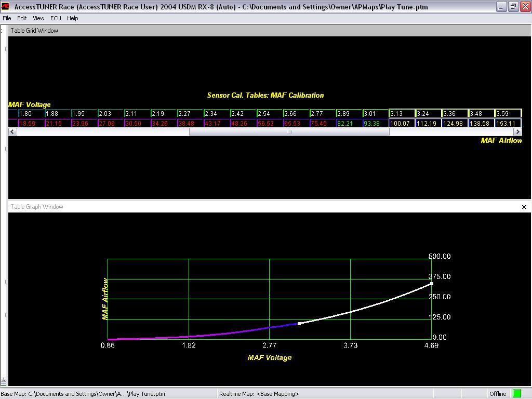
Task: Click the horizontal scrollbar thumb of the table
Action: click(x=289, y=132)
